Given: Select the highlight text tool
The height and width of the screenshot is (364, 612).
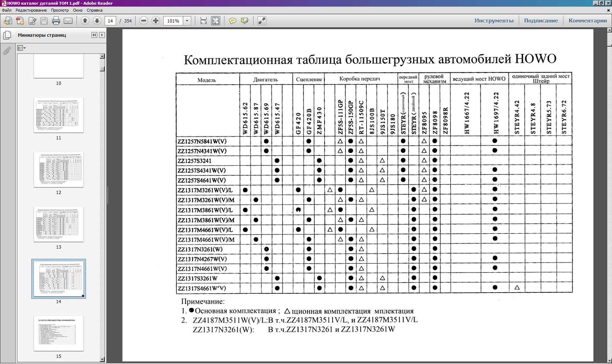Looking at the screenshot, I should tap(245, 21).
